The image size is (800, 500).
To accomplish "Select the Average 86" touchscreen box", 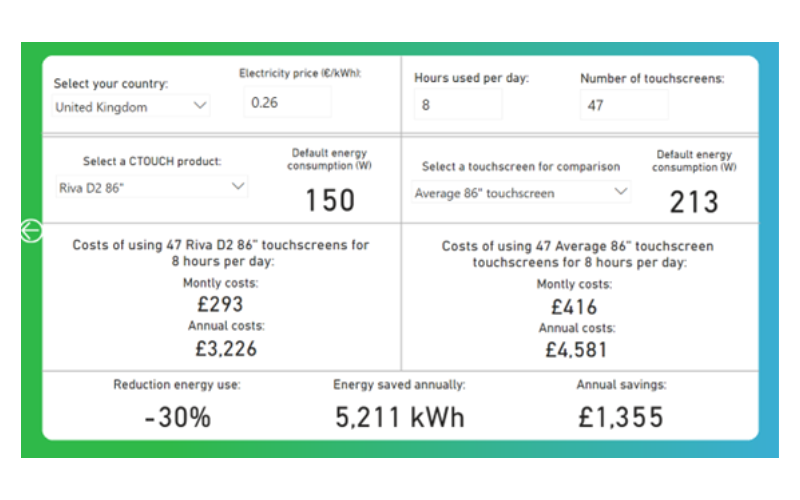I will point(521,193).
